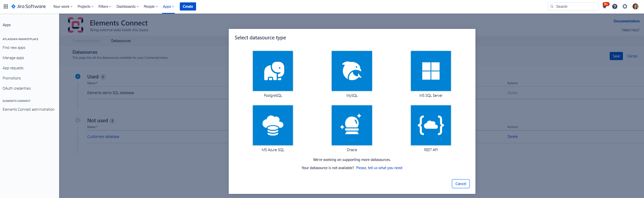Open the settings gear icon
The width and height of the screenshot is (644, 198).
click(625, 6)
